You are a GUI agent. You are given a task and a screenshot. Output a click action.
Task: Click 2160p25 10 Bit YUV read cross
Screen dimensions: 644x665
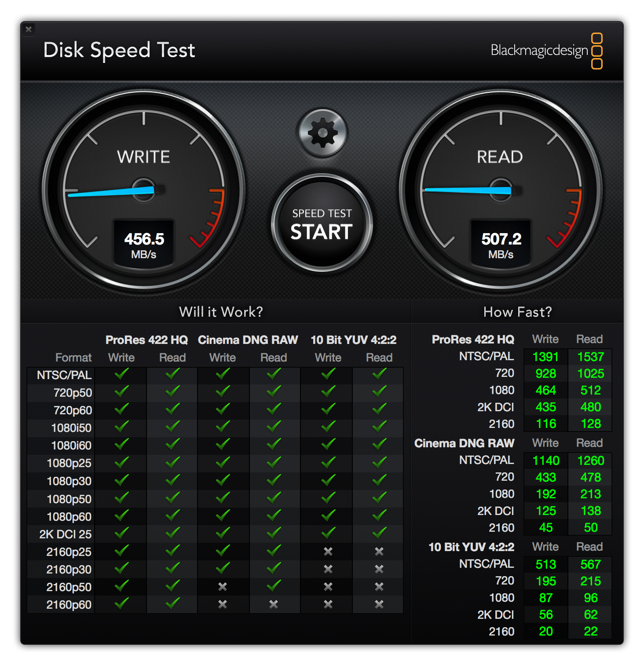point(379,552)
